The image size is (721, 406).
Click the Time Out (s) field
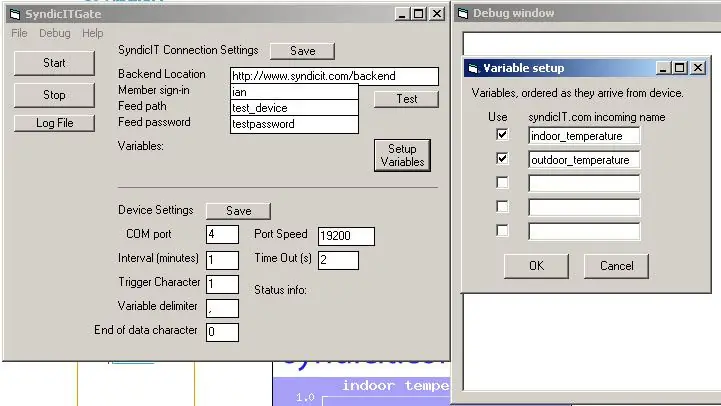click(338, 260)
